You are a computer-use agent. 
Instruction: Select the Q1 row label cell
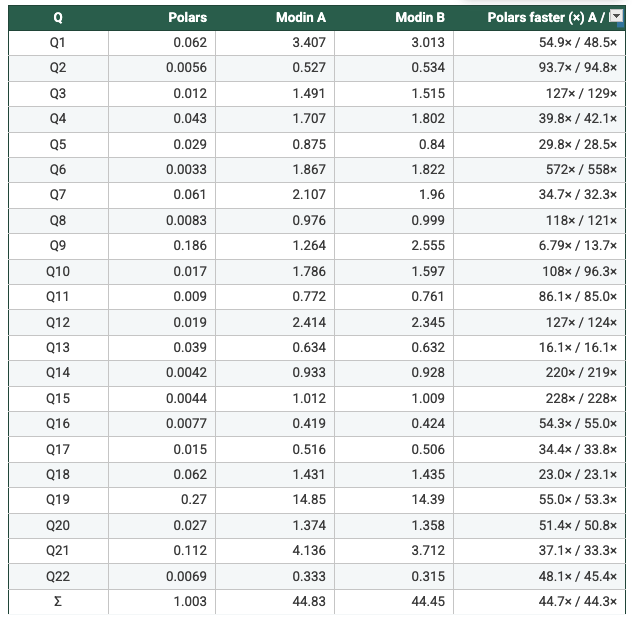click(x=58, y=43)
